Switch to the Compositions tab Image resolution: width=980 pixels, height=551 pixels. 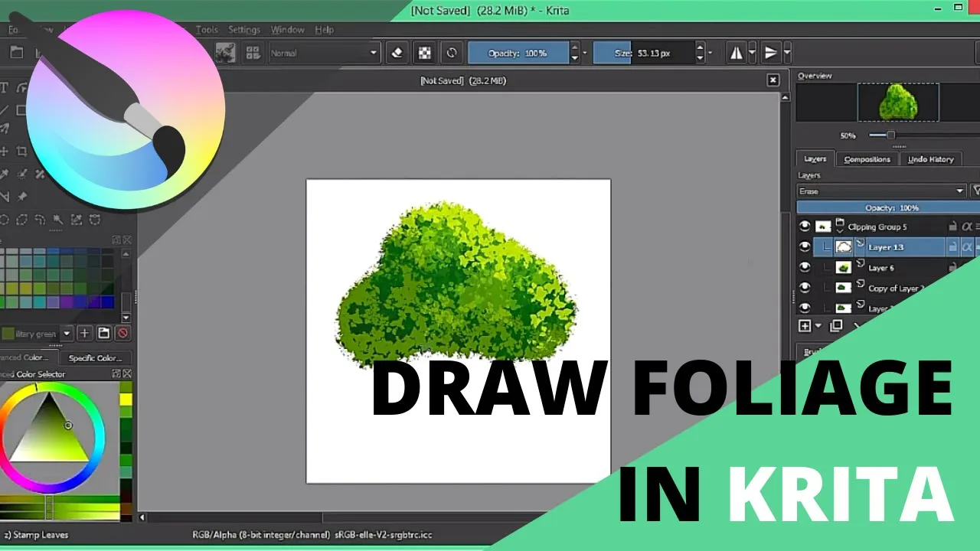tap(867, 159)
